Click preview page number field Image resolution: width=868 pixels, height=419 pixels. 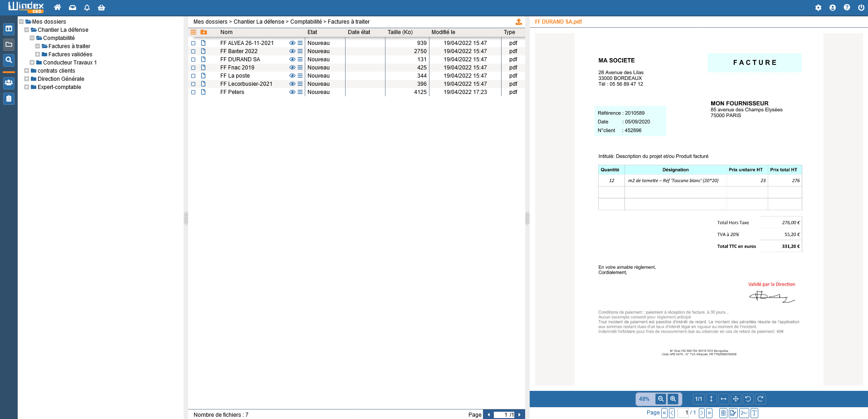click(683, 413)
